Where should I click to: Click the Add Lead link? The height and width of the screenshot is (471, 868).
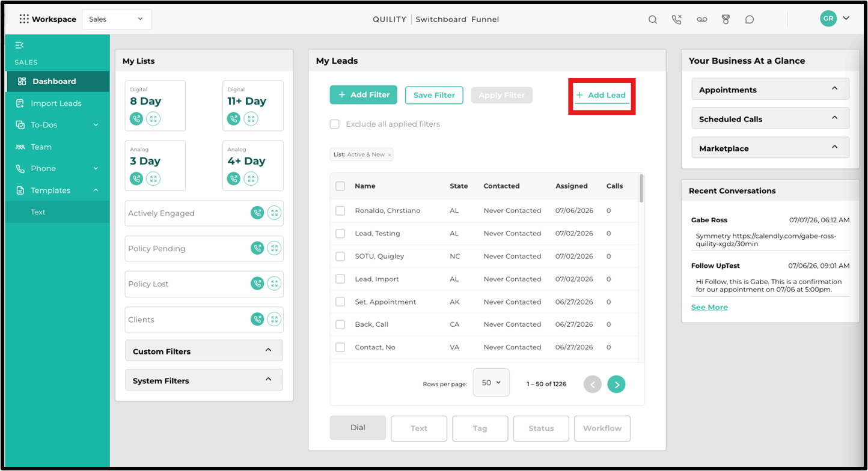(x=602, y=95)
